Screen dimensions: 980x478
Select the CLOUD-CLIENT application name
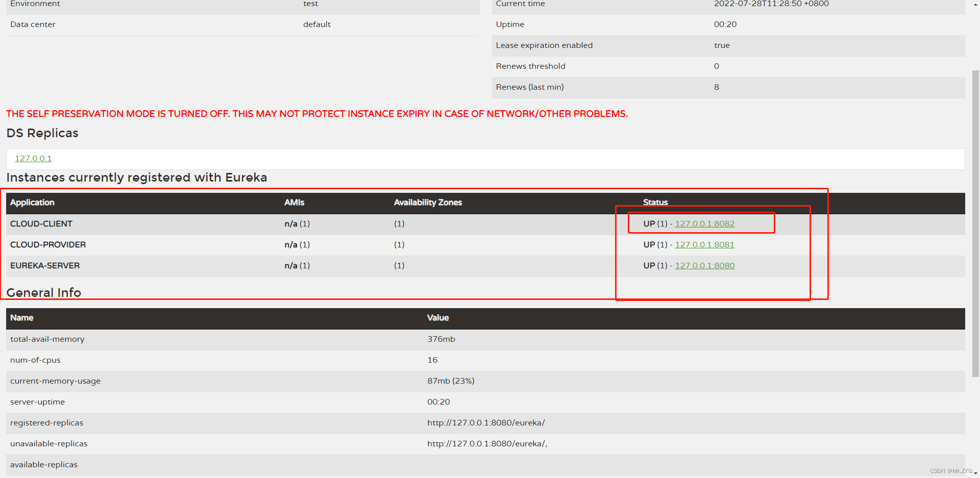pos(41,224)
